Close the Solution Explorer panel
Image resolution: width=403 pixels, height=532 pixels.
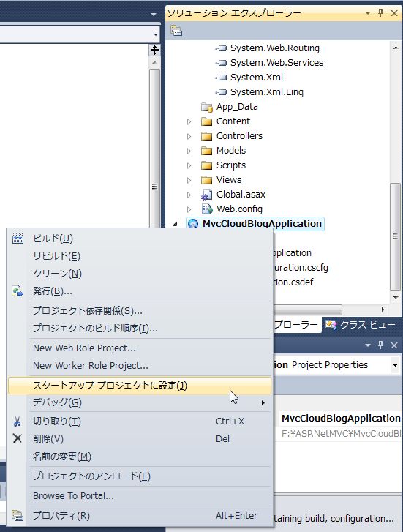click(x=393, y=13)
